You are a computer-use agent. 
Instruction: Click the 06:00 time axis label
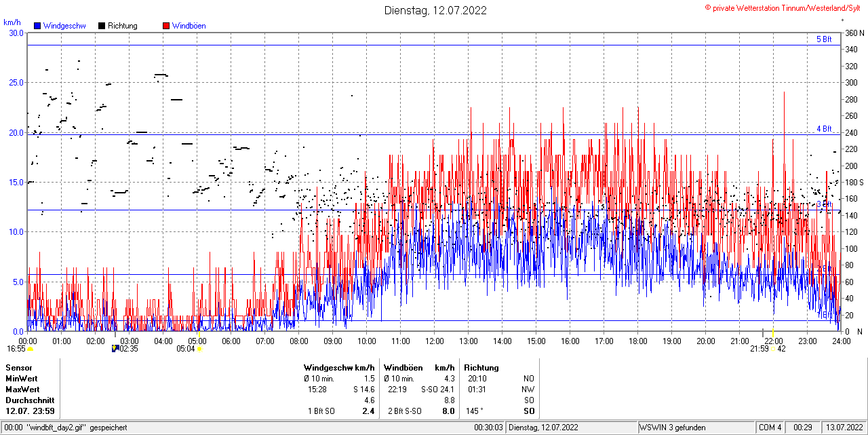[x=231, y=341]
